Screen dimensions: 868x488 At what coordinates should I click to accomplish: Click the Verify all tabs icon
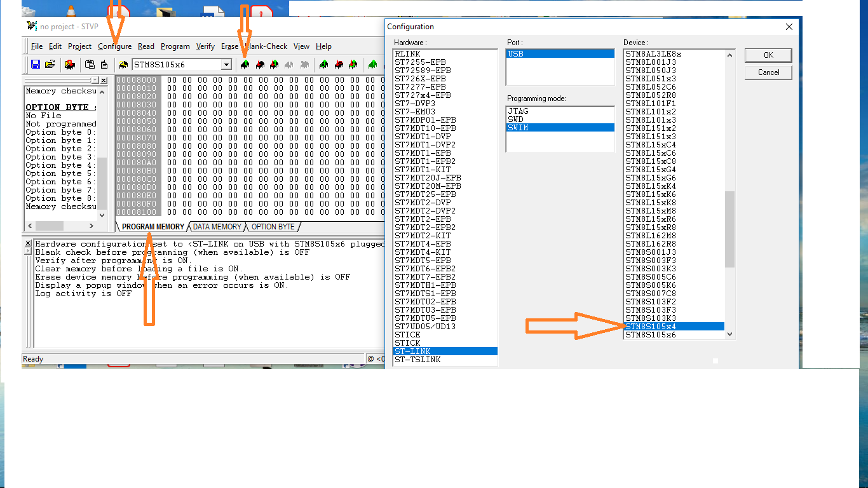[353, 64]
